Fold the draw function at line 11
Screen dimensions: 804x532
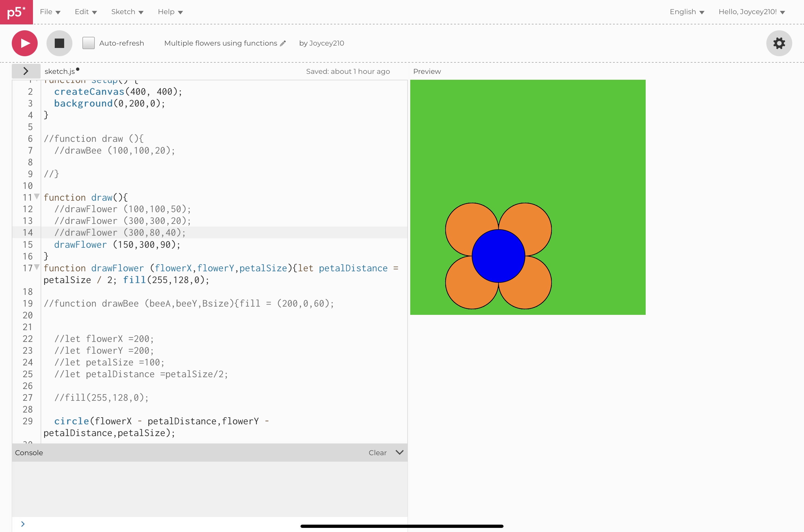coord(37,197)
